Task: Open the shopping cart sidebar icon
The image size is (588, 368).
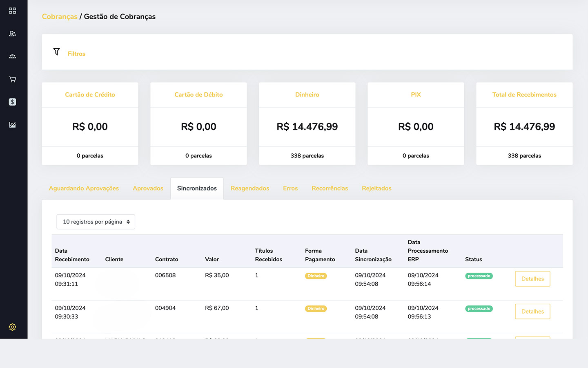Action: tap(12, 79)
